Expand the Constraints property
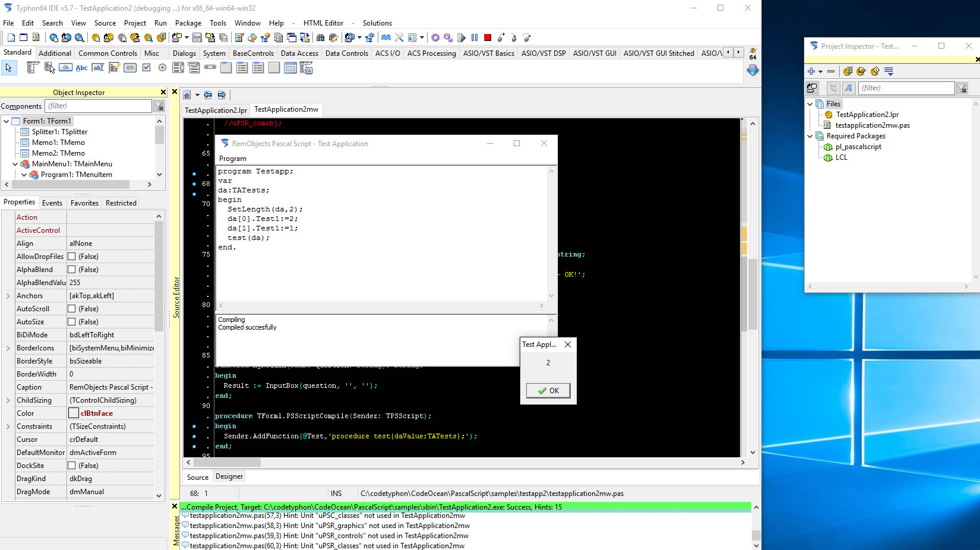 [8, 426]
